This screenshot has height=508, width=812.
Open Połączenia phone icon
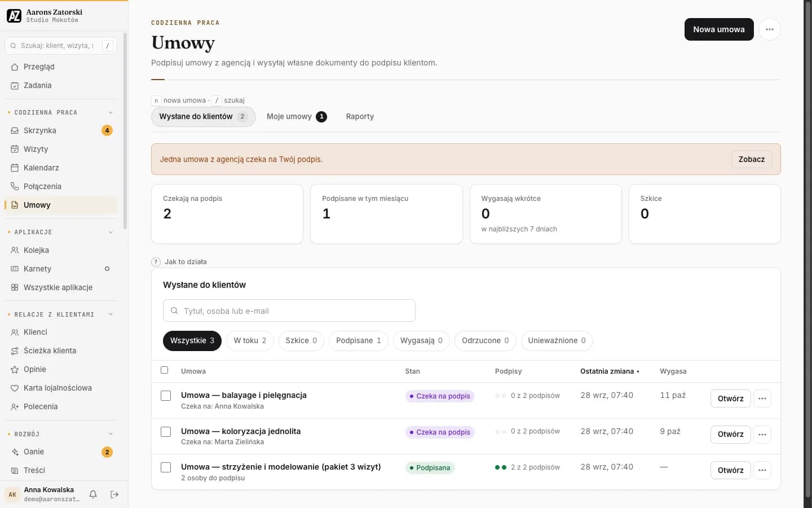coord(15,186)
